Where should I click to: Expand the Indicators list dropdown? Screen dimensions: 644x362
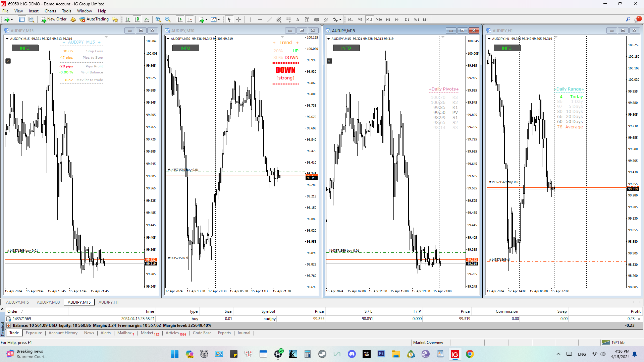pos(207,19)
